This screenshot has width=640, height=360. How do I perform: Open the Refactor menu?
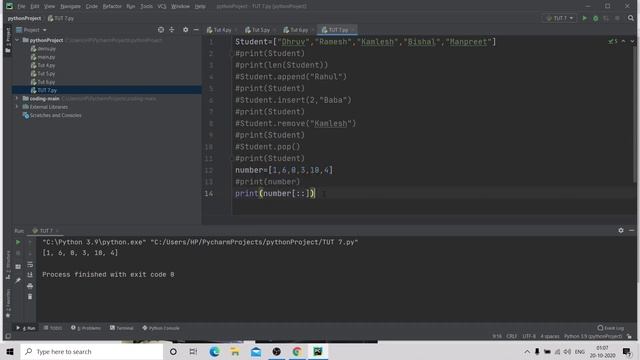[112, 6]
